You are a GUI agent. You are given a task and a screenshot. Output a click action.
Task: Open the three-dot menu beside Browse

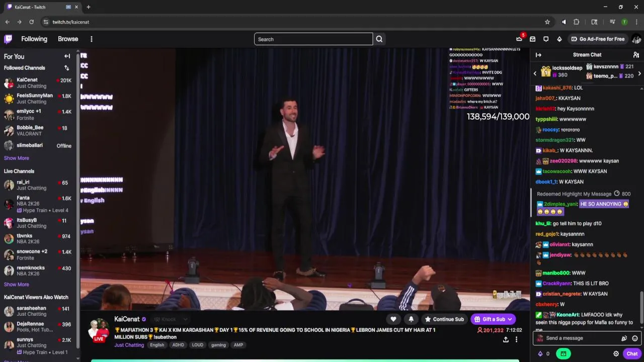click(x=91, y=39)
